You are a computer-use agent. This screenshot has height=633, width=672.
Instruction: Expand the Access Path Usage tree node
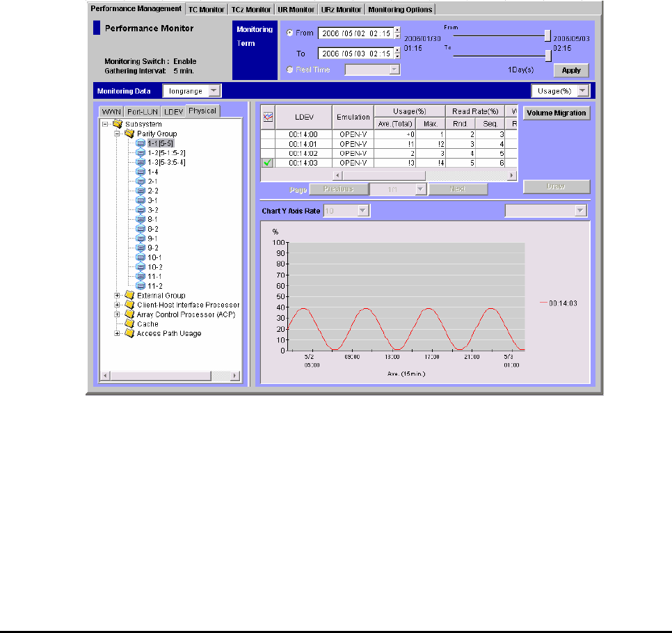(x=118, y=334)
